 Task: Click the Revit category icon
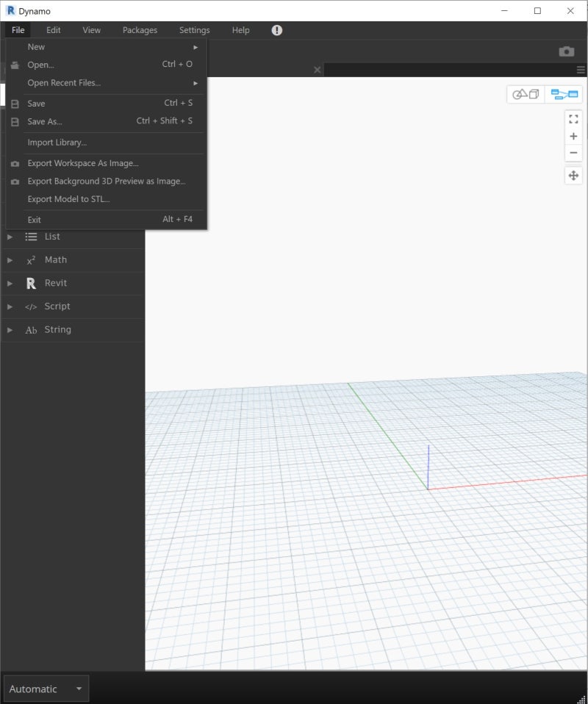click(31, 283)
